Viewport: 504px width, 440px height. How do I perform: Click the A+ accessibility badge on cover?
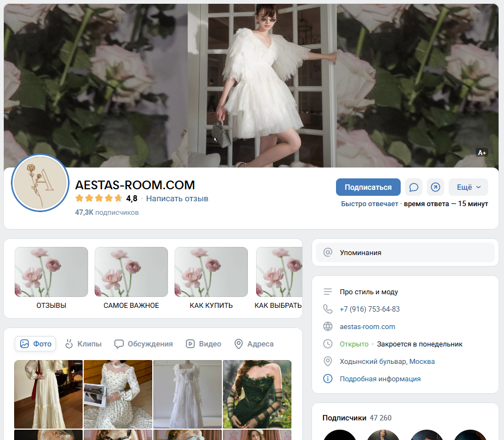[482, 153]
